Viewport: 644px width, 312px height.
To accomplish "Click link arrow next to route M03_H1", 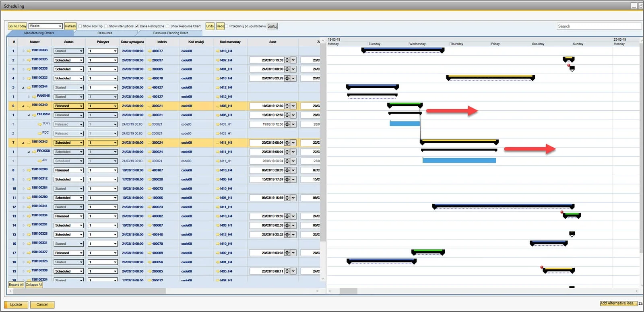I will 218,225.
